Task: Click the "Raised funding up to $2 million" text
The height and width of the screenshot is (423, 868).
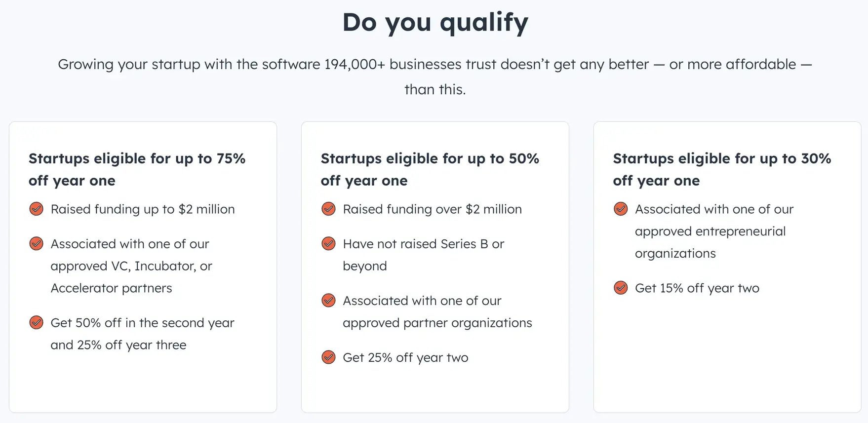Action: (143, 209)
